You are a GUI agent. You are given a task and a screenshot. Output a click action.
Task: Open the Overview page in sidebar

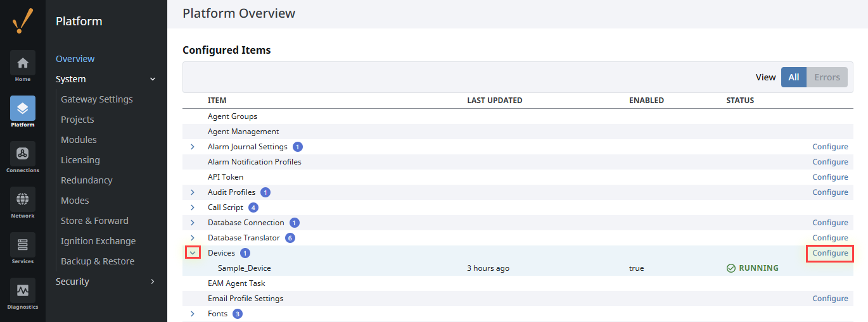pyautogui.click(x=75, y=59)
